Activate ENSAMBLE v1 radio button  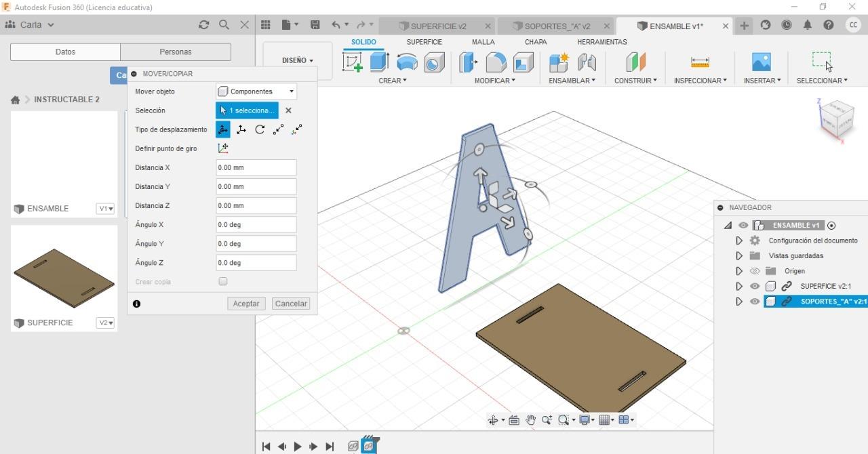tap(832, 226)
